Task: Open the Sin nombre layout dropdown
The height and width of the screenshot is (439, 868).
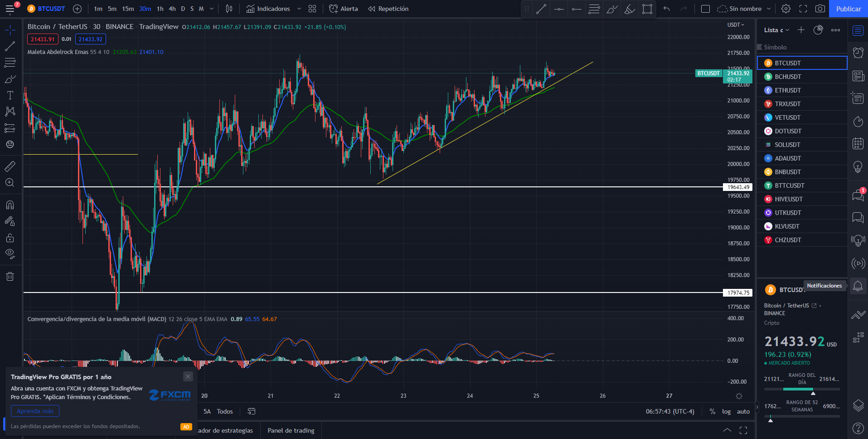Action: [x=744, y=9]
